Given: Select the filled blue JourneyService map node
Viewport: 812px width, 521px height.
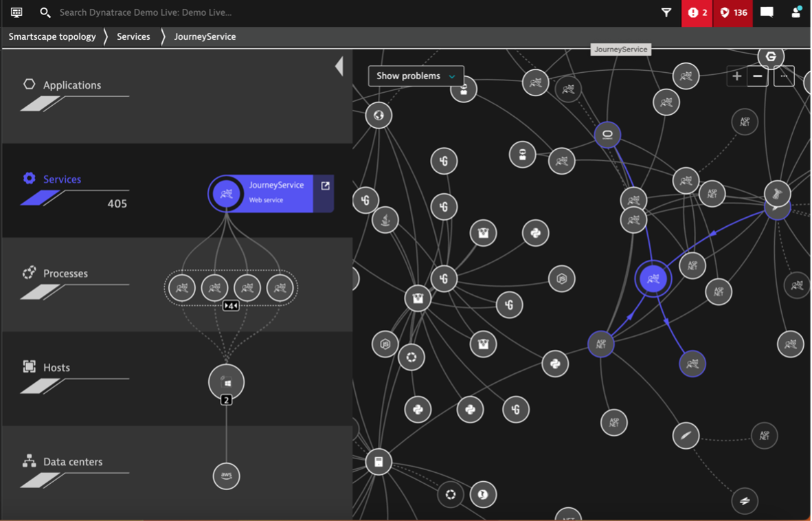Looking at the screenshot, I should [x=653, y=278].
